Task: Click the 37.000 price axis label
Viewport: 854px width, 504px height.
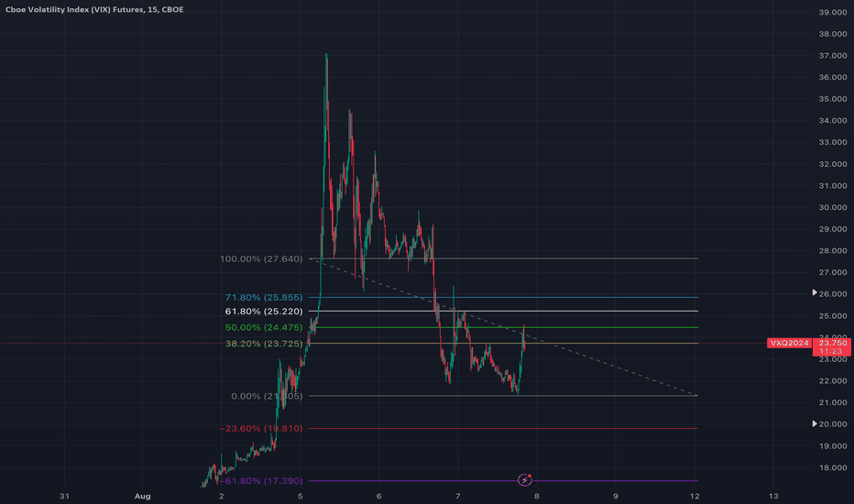Action: 833,56
